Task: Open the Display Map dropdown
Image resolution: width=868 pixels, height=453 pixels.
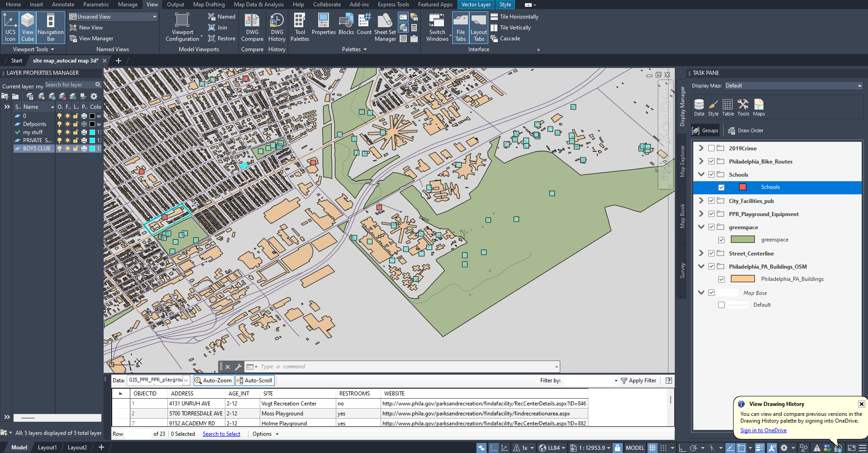Action: (x=793, y=85)
